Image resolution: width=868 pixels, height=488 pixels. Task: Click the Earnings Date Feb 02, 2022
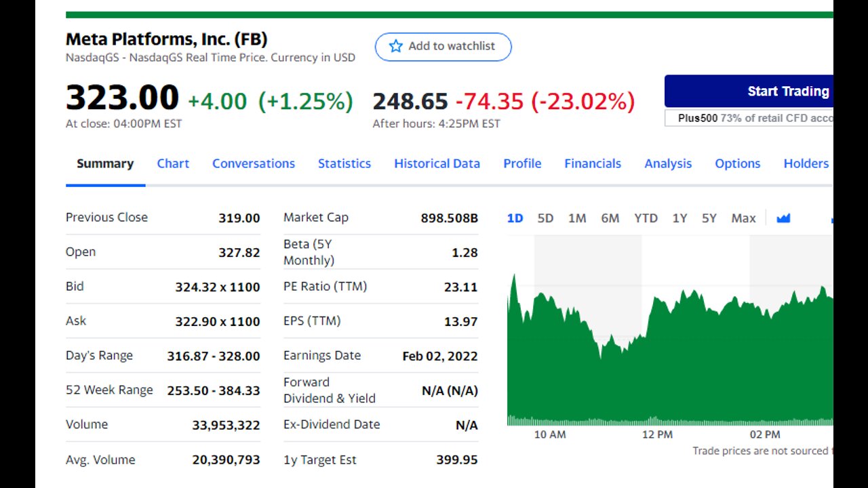(440, 356)
